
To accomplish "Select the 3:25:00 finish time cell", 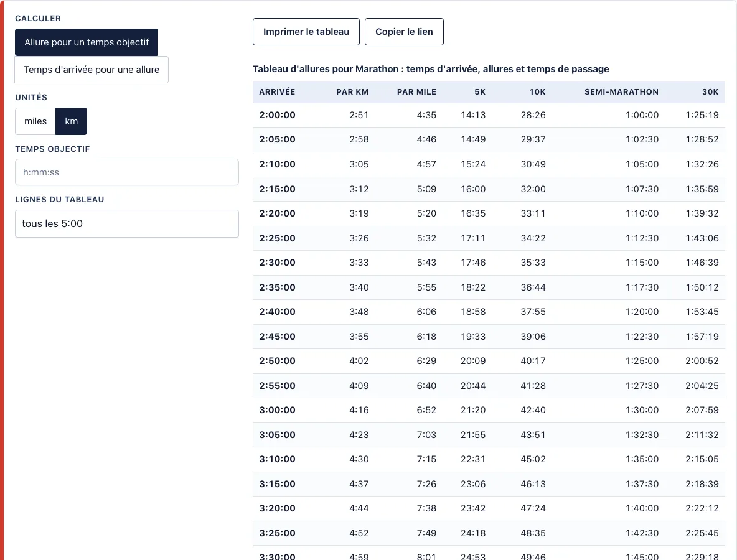I will (x=278, y=533).
